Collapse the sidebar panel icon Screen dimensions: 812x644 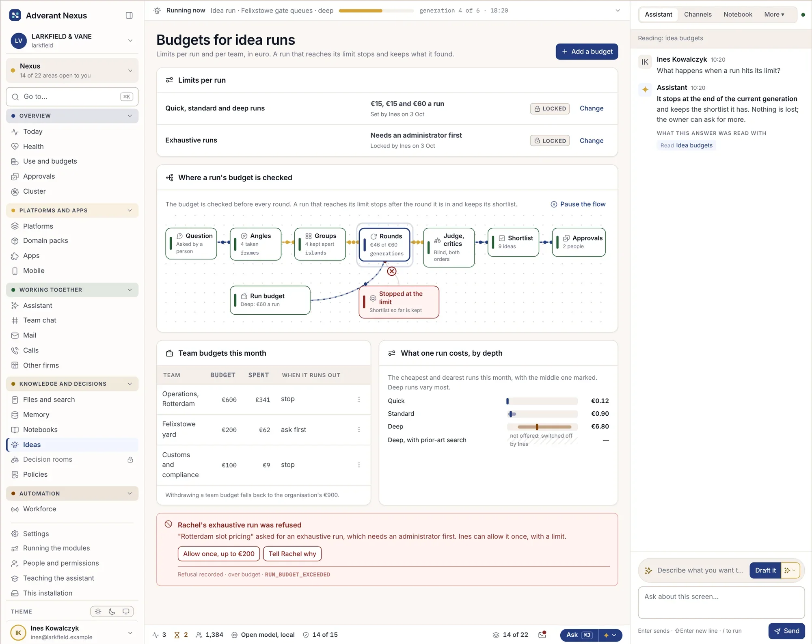[129, 15]
